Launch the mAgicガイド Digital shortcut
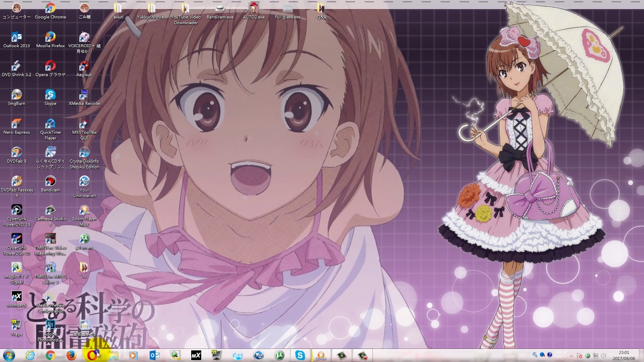Viewport: 644px width, 362px height. 17,274
